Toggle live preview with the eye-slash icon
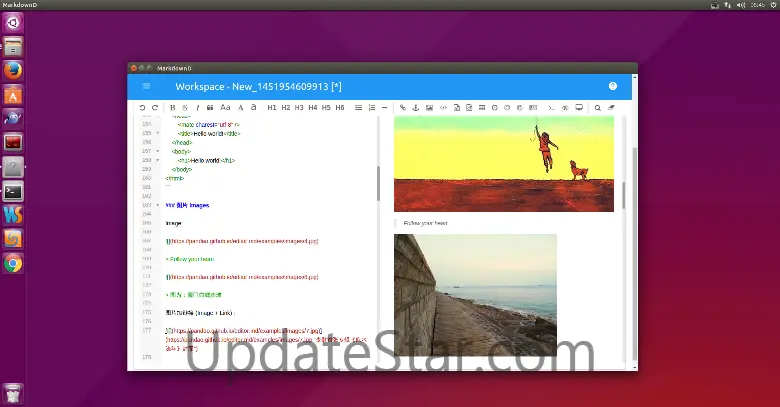Screen dimensions: 780x407 pos(565,107)
